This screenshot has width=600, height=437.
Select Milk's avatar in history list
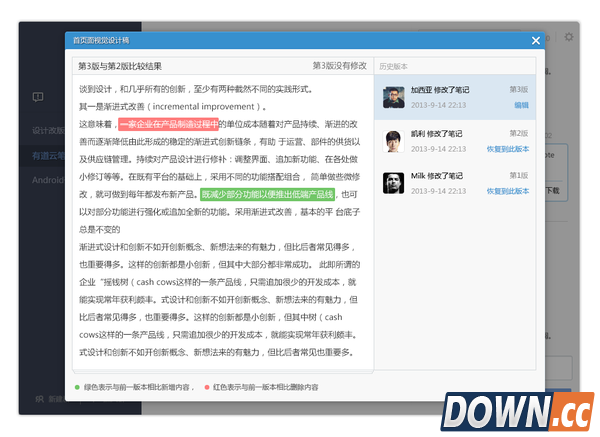pos(395,183)
